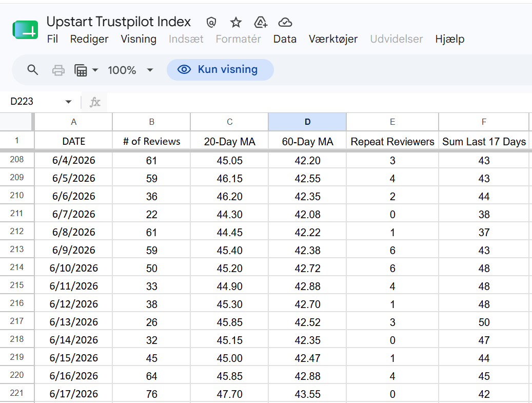Click Repeat Reviewers cell in row 213

[392, 250]
